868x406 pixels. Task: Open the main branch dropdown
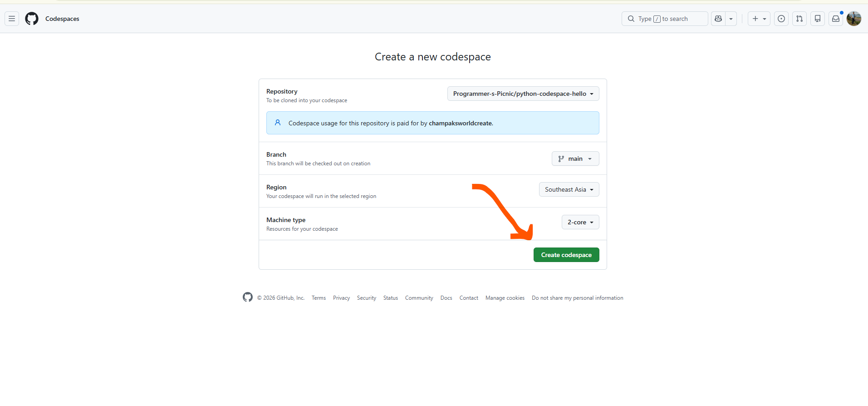point(575,158)
